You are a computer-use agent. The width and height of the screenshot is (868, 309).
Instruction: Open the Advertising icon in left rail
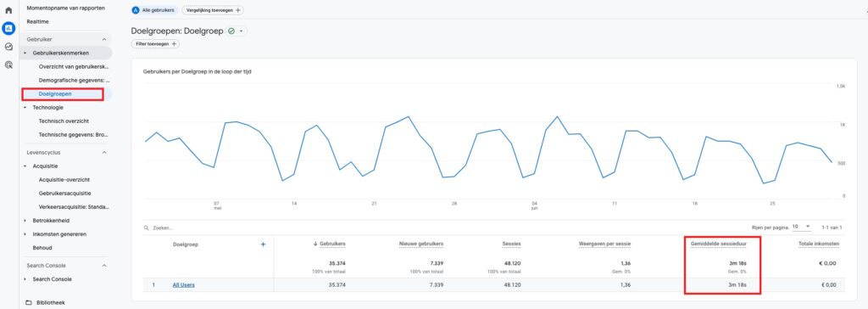point(8,65)
